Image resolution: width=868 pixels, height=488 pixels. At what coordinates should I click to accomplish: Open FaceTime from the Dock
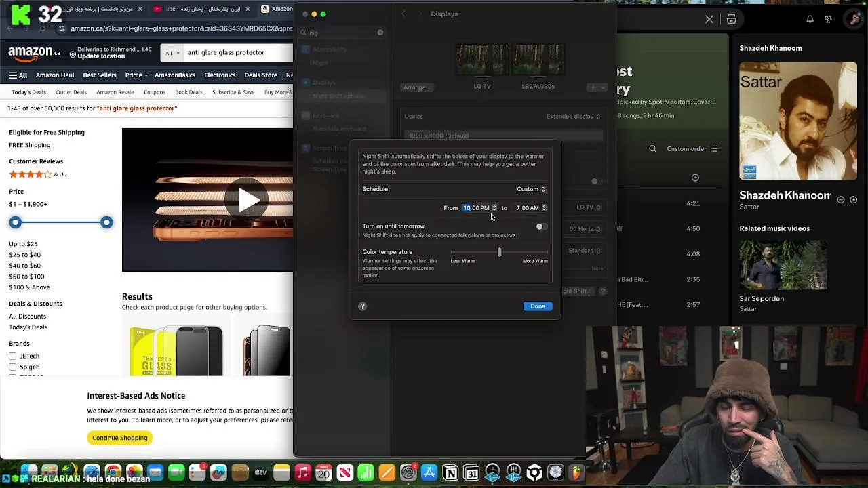[176, 472]
